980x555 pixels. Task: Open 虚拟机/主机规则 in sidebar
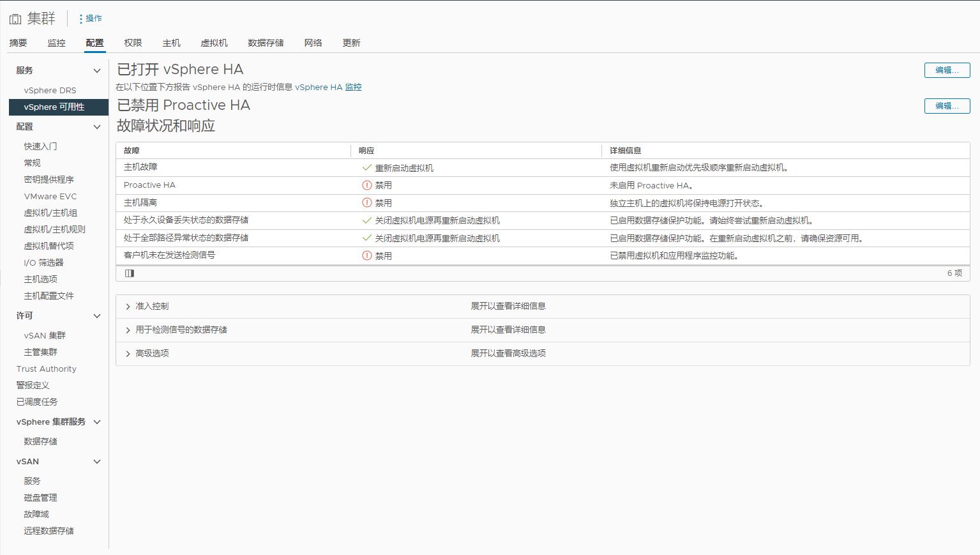point(55,229)
